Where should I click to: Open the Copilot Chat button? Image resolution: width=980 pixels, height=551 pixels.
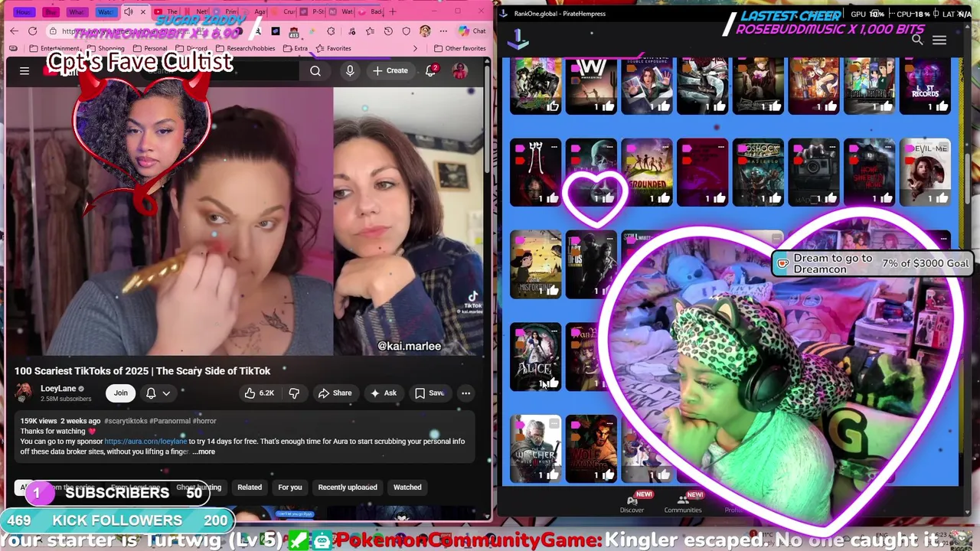pyautogui.click(x=472, y=31)
